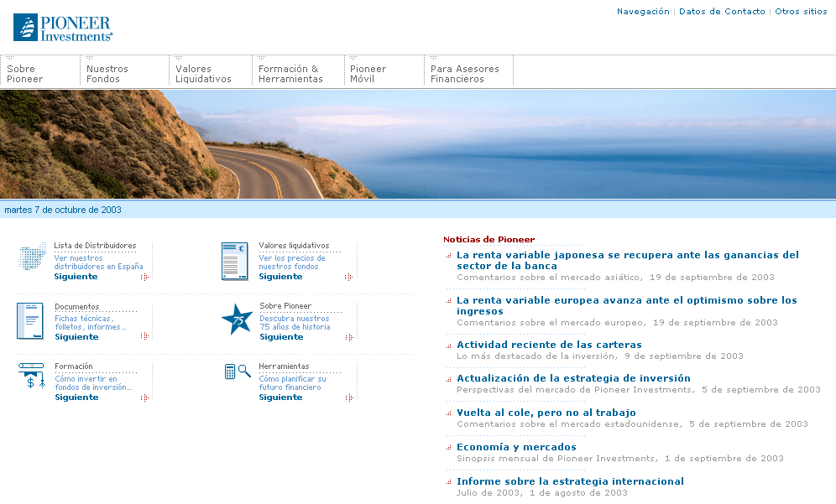Open Para Asesores Financieros menu
836x504 pixels.
point(465,74)
